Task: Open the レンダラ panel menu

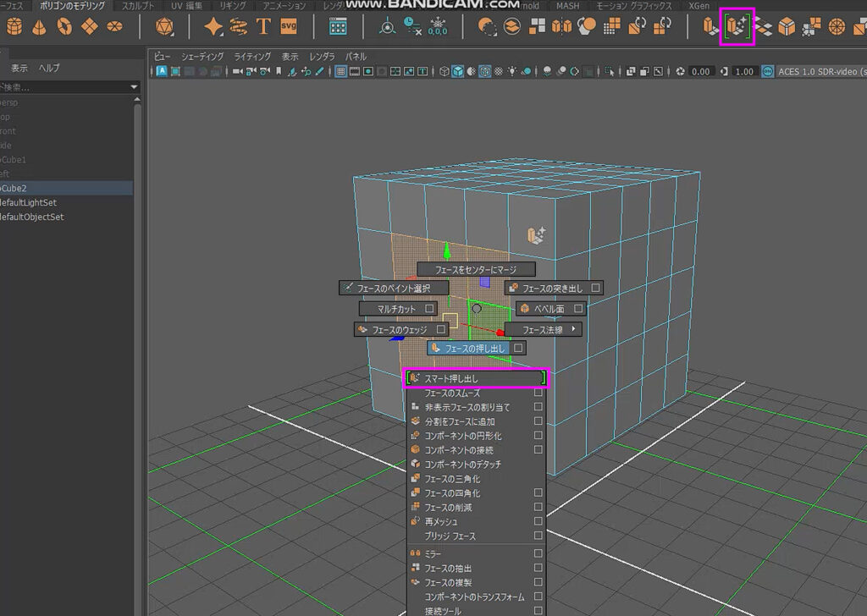Action: tap(322, 57)
